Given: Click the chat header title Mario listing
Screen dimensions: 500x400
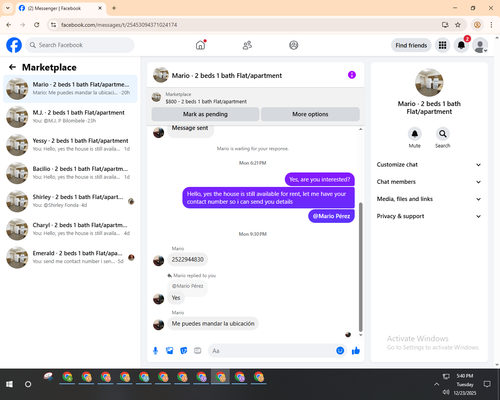Looking at the screenshot, I should [x=227, y=76].
